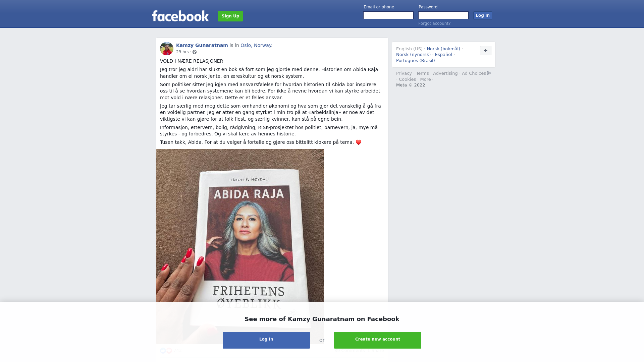The height and width of the screenshot is (362, 644).
Task: Click the love reaction icon under post
Action: [x=169, y=351]
